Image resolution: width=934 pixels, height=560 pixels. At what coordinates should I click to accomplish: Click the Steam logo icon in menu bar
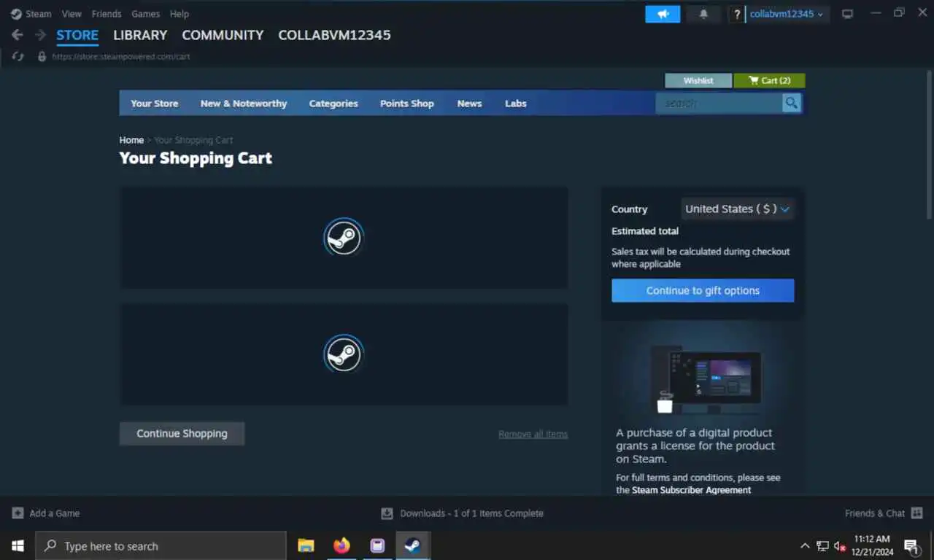click(x=16, y=14)
